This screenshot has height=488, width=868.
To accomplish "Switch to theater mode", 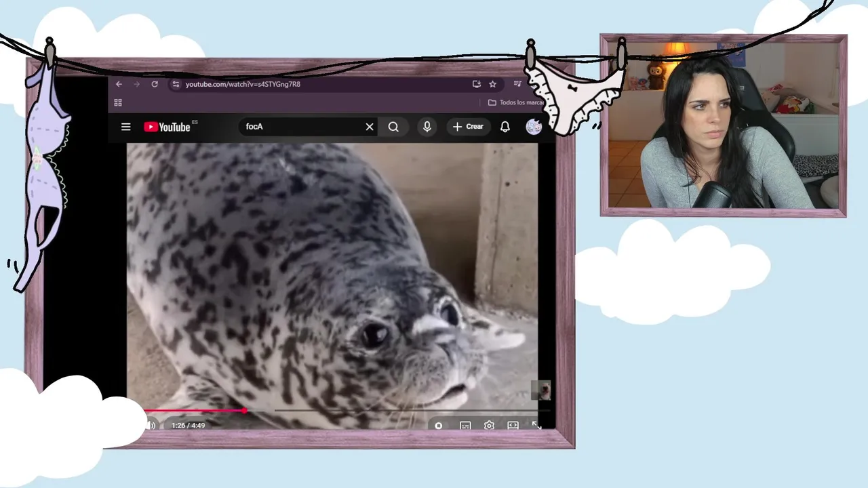I will coord(513,426).
